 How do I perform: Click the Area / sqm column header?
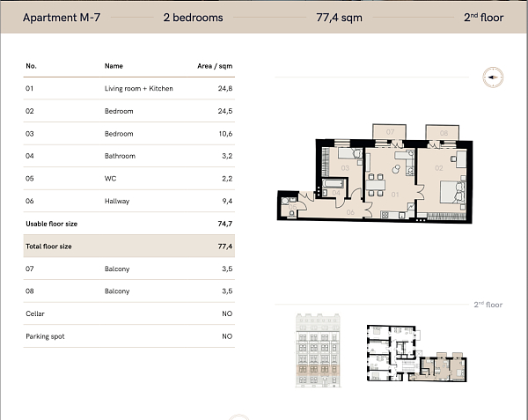click(x=215, y=66)
